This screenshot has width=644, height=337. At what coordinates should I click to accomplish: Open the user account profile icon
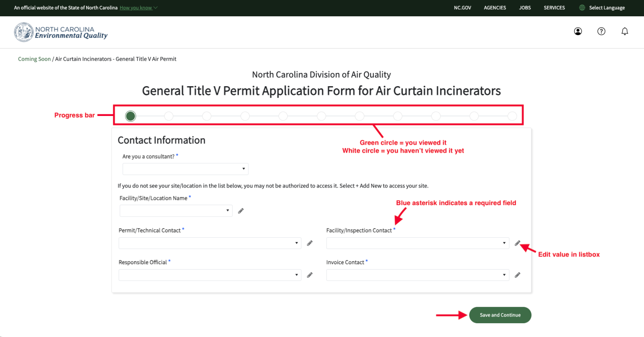click(578, 31)
